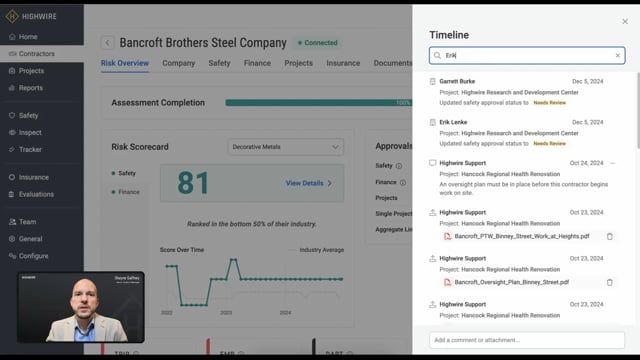Click the Connected status badge
The height and width of the screenshot is (360, 640).
(318, 42)
